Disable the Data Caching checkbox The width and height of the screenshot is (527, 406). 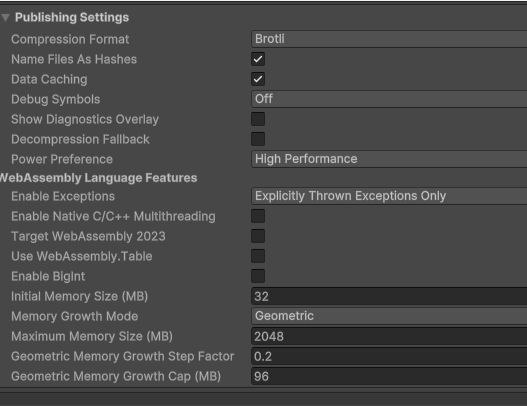[x=258, y=79]
